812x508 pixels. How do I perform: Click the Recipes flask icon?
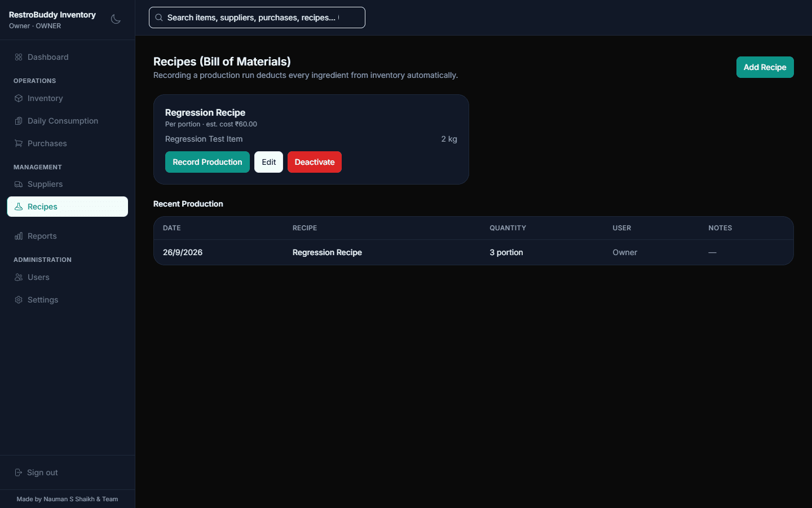pyautogui.click(x=19, y=207)
